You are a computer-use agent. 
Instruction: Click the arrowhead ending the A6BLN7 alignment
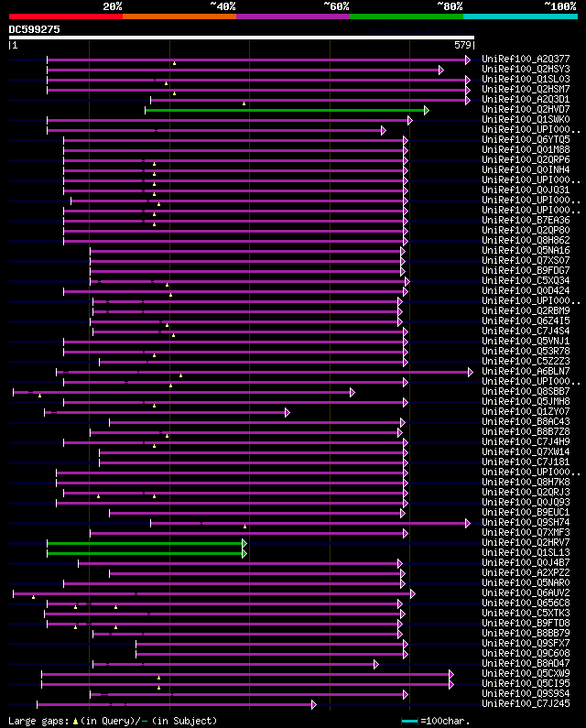[471, 373]
